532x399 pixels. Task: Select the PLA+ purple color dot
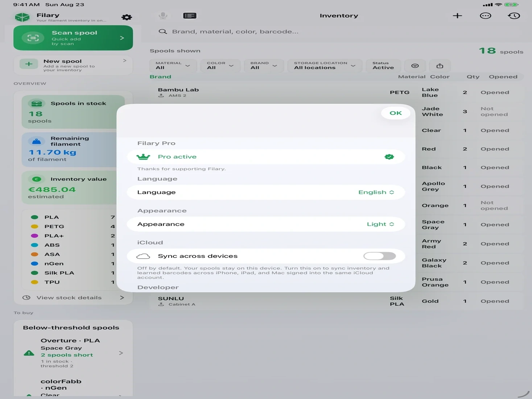point(34,236)
